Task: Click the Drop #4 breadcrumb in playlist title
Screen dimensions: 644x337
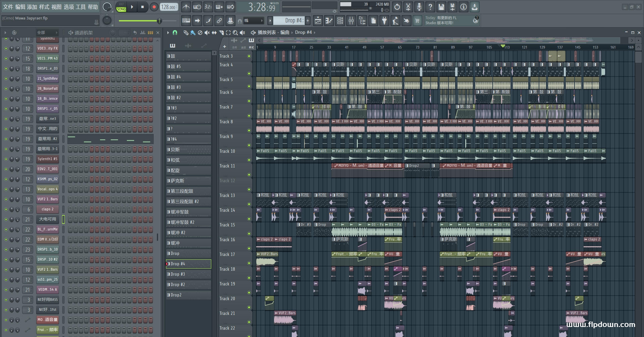Action: pyautogui.click(x=303, y=32)
